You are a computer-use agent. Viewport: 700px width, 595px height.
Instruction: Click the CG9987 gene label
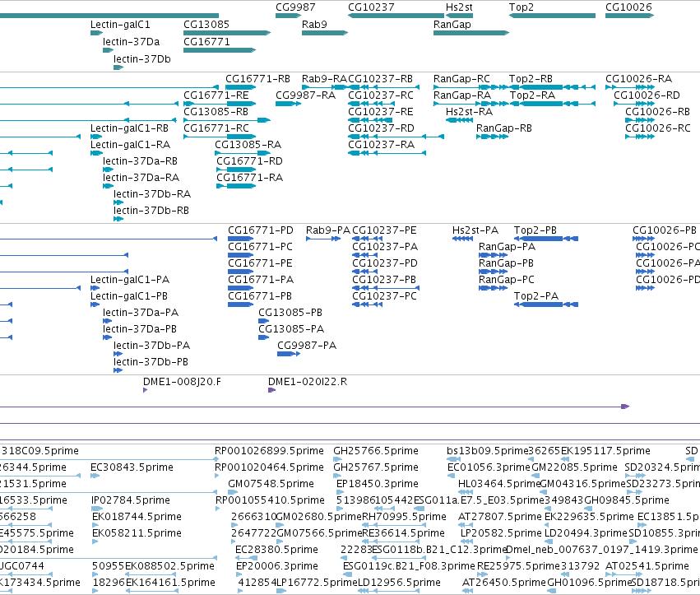point(295,7)
